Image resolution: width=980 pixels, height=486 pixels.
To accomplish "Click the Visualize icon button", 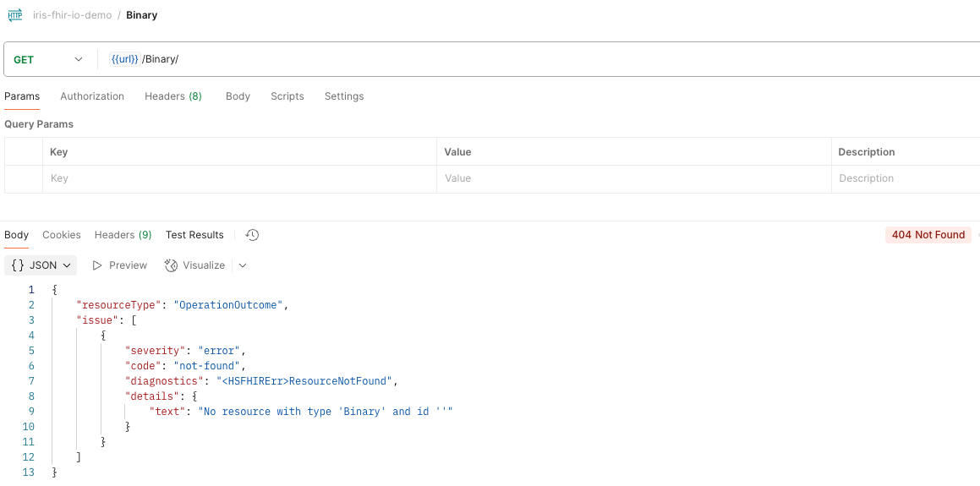I will point(172,265).
